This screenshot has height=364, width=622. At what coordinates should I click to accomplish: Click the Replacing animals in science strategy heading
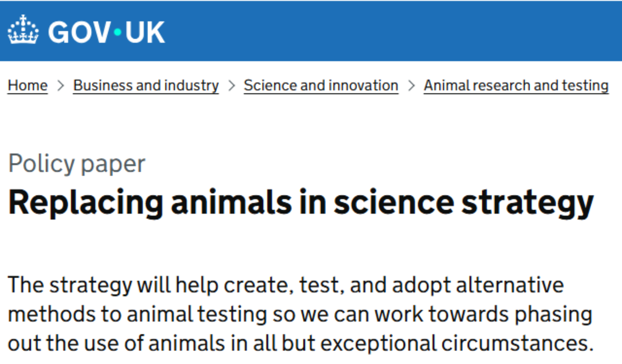coord(301,203)
